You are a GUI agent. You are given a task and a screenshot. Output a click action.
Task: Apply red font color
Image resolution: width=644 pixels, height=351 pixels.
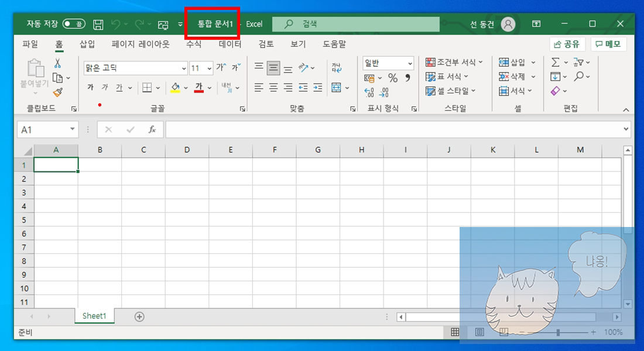click(199, 87)
